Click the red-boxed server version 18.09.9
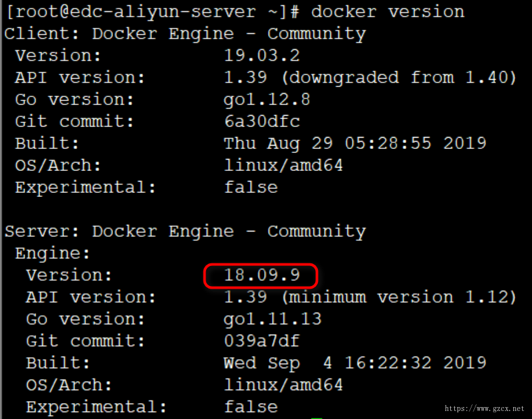The width and height of the screenshot is (532, 419). 261,275
